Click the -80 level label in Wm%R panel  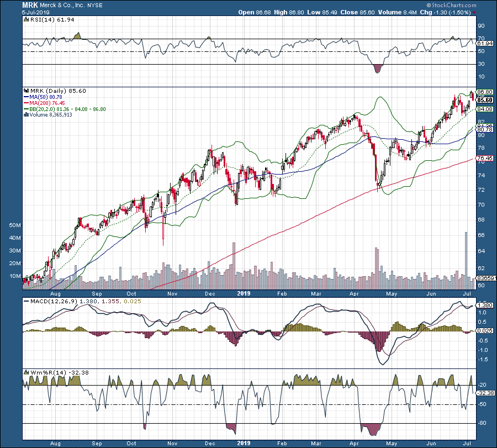482,423
